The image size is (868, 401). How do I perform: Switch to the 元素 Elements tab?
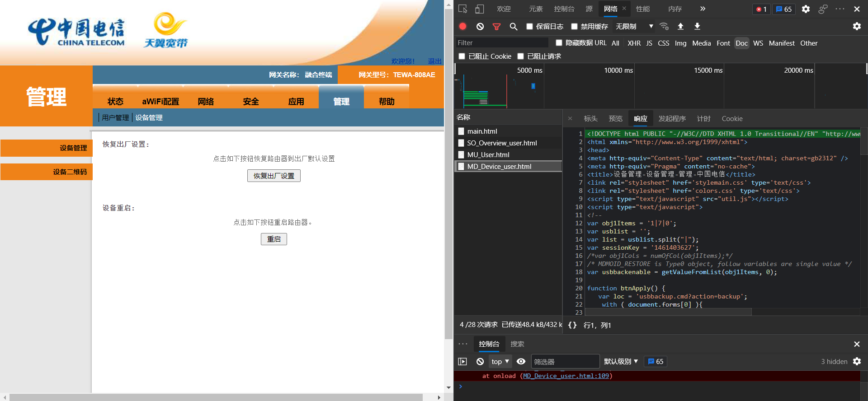(x=536, y=9)
